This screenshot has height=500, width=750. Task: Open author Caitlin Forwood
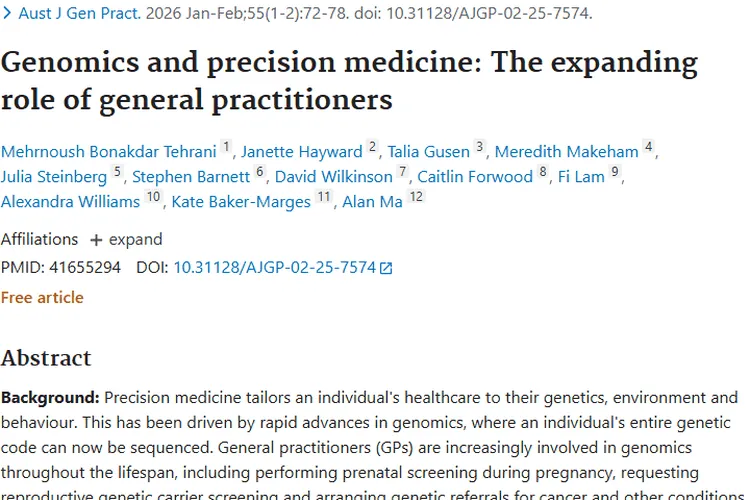pos(475,177)
